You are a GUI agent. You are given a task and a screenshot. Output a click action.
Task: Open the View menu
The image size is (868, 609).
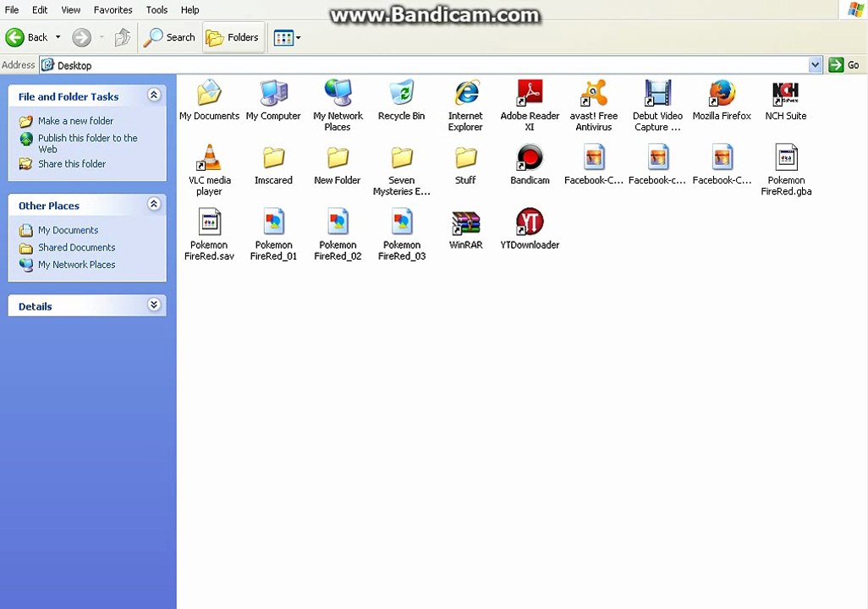(71, 10)
